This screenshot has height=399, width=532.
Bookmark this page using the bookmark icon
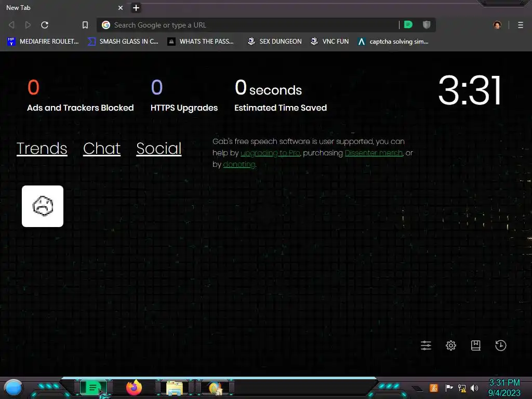[85, 25]
